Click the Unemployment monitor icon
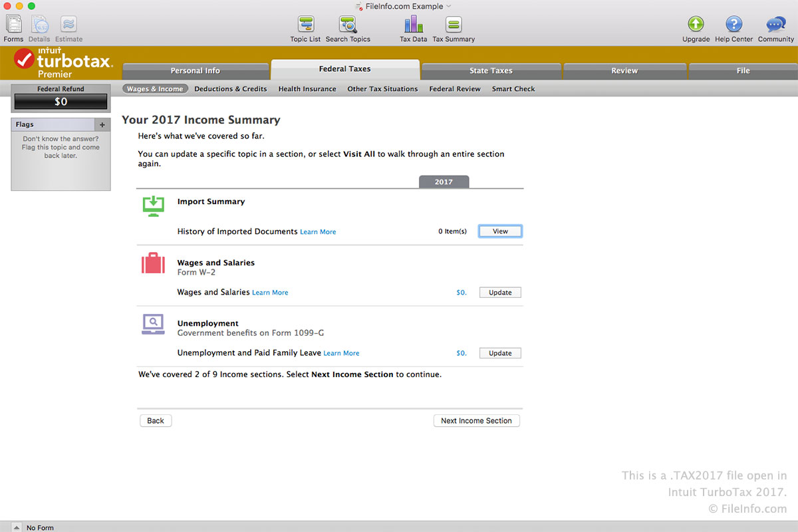Viewport: 798px width, 532px height. click(x=153, y=324)
